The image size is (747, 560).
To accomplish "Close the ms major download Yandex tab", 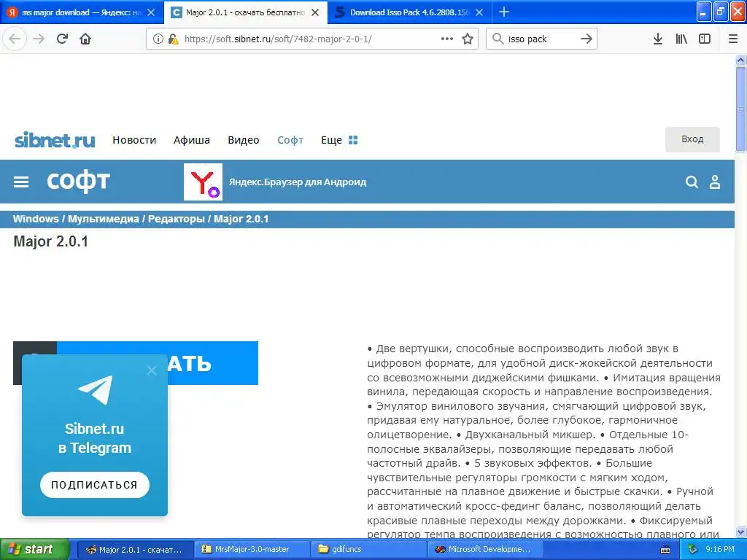I will tap(151, 12).
